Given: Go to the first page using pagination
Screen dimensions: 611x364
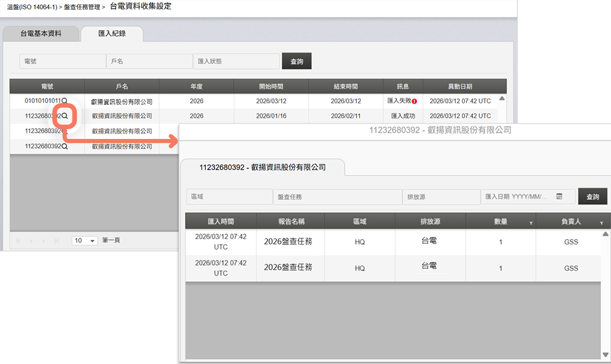Looking at the screenshot, I should 19,240.
